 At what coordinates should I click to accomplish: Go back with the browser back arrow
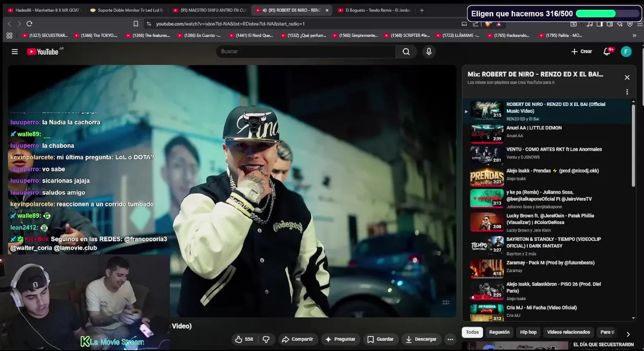9,23
